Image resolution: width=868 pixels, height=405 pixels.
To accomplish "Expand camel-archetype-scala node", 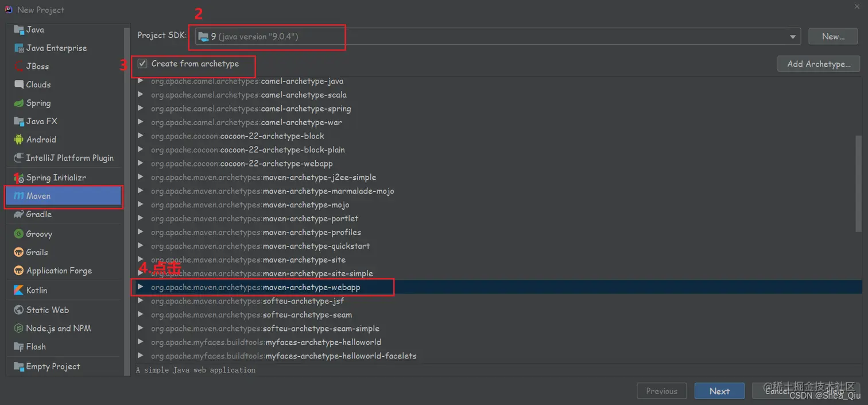I will 141,95.
